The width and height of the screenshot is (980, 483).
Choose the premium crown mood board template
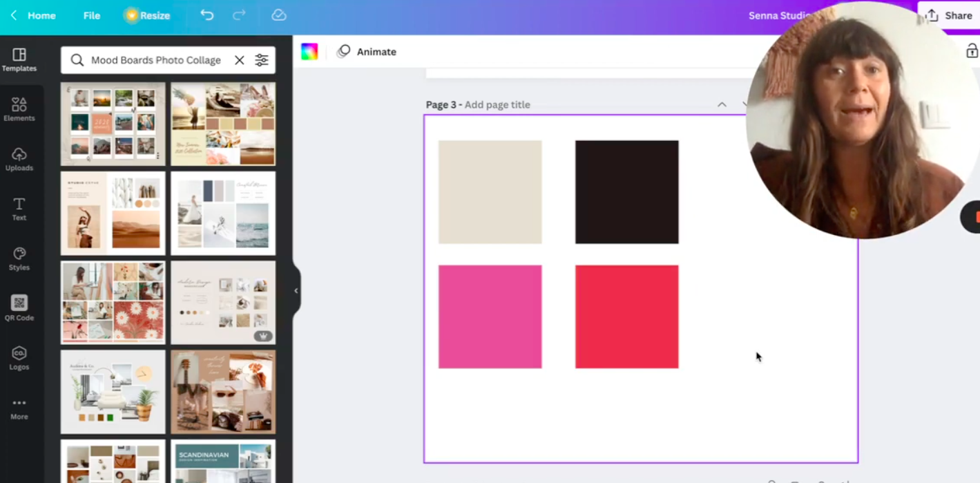[223, 303]
